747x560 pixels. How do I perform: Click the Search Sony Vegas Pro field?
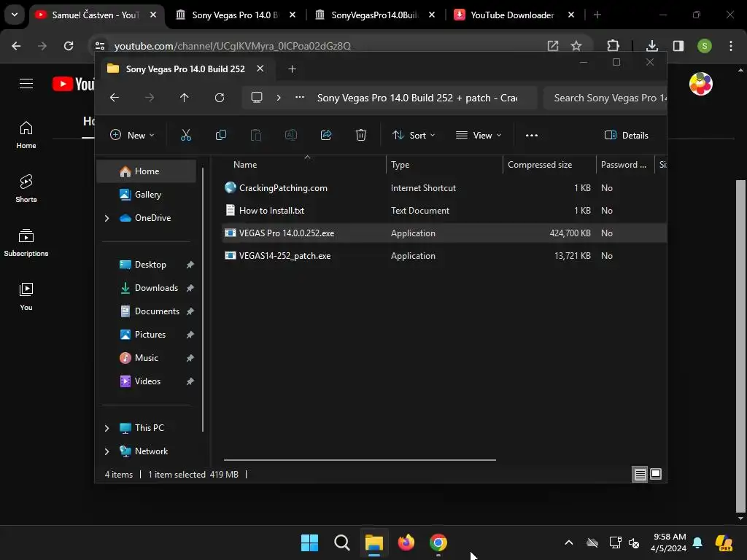click(x=605, y=98)
